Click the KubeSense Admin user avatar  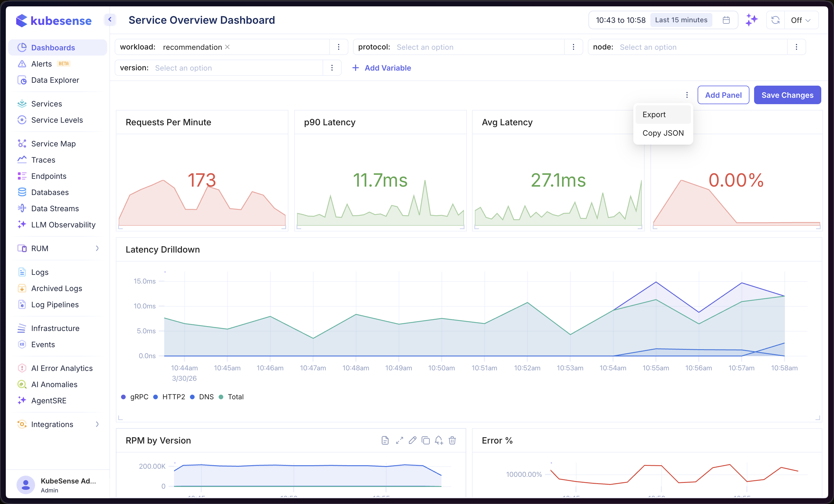(x=26, y=485)
